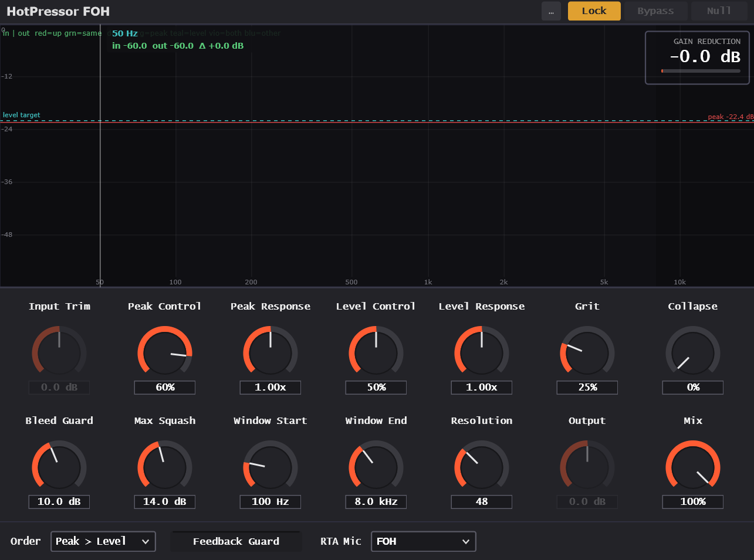Click the 10k frequency axis label
The height and width of the screenshot is (560, 754).
679,282
